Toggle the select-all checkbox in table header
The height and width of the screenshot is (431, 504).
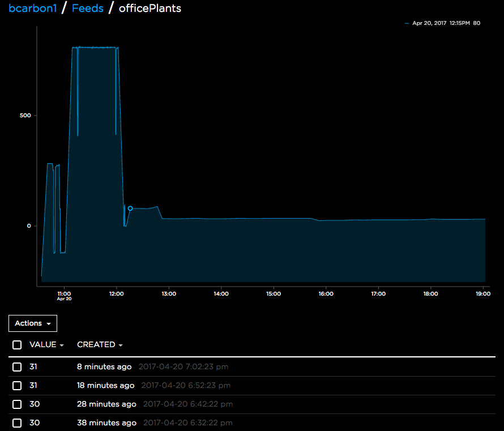click(x=17, y=345)
